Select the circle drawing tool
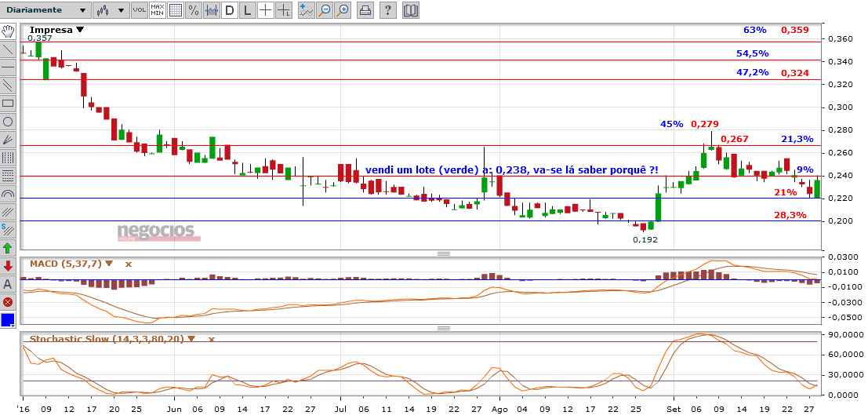Viewport: 868px width, 419px height. coord(8,122)
